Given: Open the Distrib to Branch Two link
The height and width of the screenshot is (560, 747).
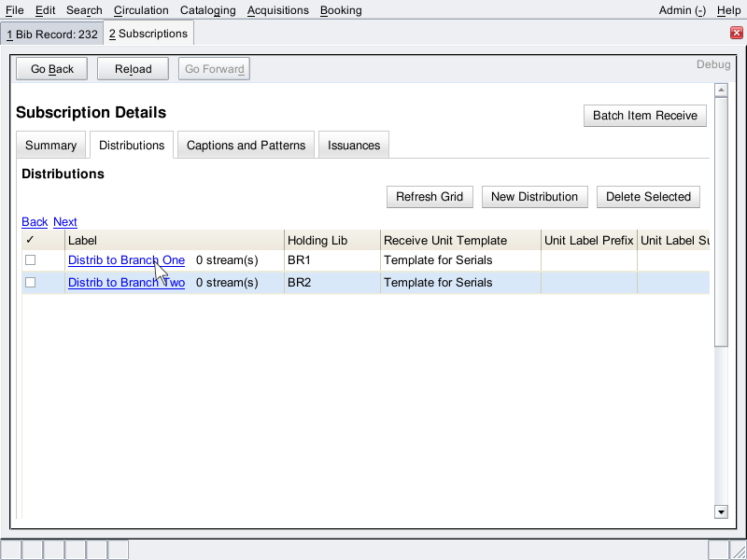Looking at the screenshot, I should [x=126, y=283].
